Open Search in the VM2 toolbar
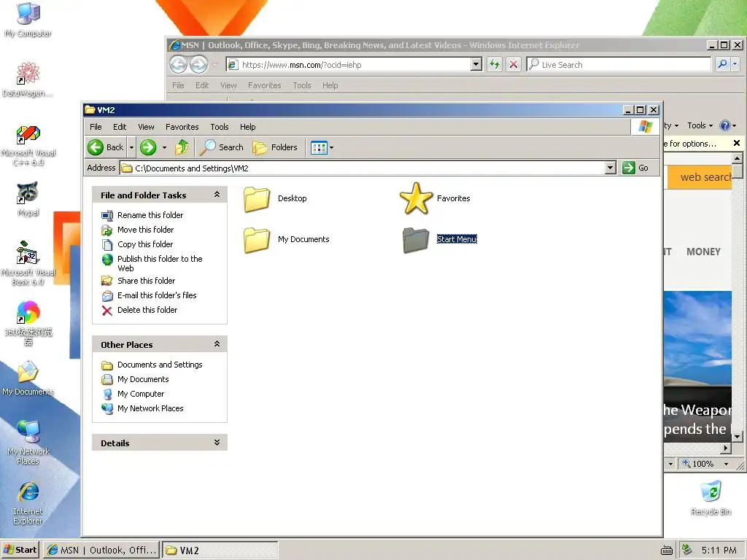The height and width of the screenshot is (560, 747). (x=222, y=147)
